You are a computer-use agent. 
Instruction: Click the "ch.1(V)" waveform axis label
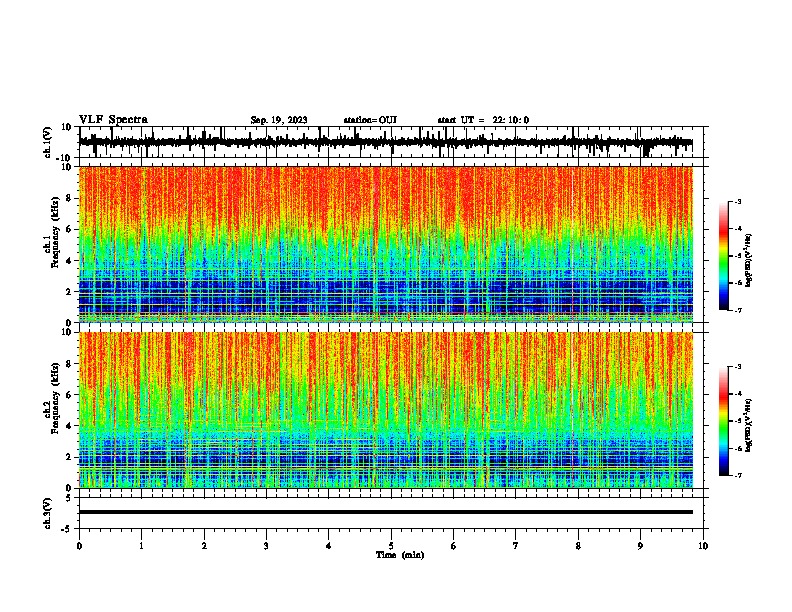pos(47,142)
